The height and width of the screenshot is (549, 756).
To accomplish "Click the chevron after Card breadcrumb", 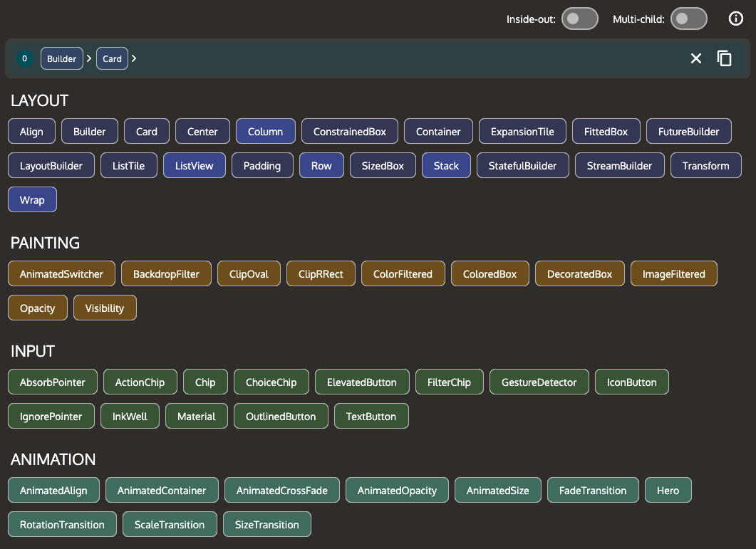I will [x=134, y=58].
